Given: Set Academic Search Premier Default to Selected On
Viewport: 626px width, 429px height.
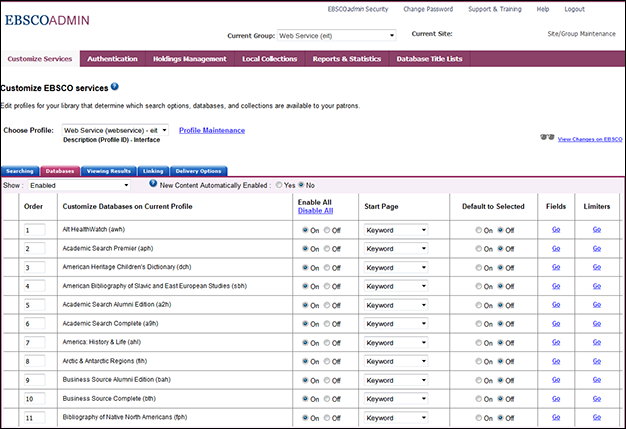Looking at the screenshot, I should point(478,249).
